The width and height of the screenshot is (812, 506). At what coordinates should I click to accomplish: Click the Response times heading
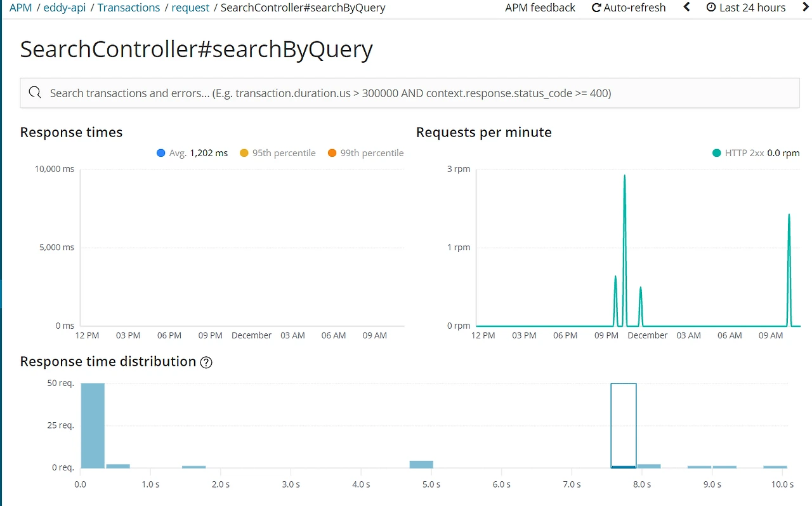point(71,132)
